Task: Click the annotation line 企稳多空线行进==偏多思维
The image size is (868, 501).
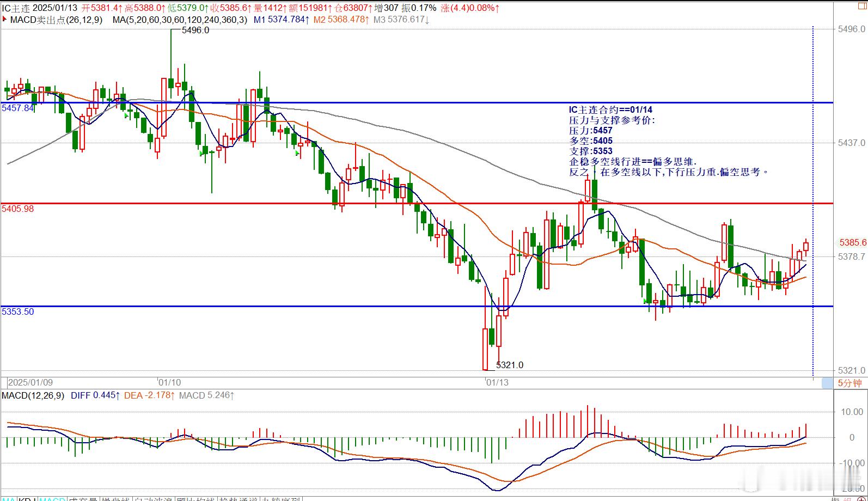Action: 633,162
